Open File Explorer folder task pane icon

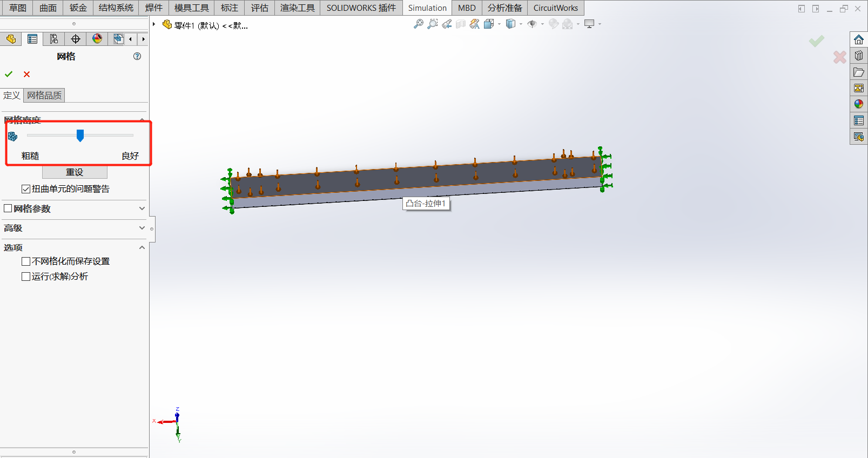[x=859, y=72]
